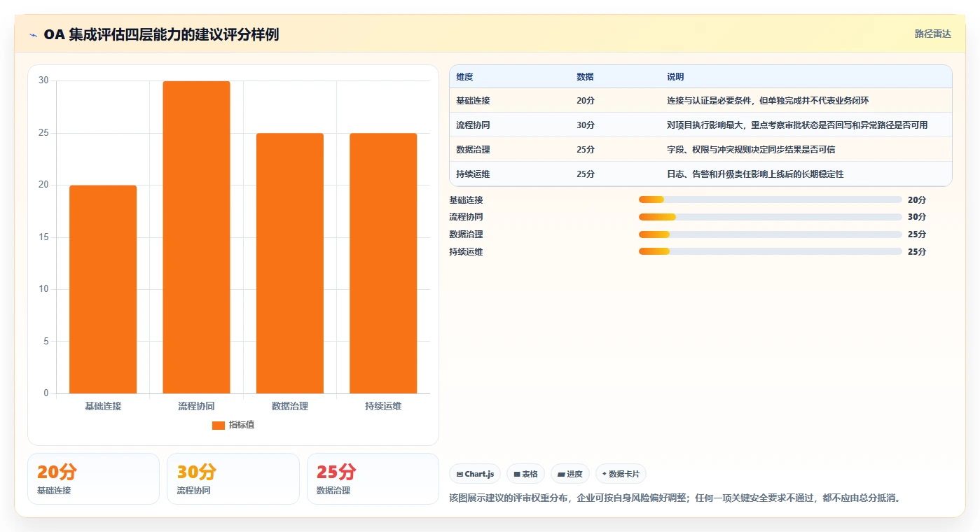Click the 数据治理 bar in the chart

pyautogui.click(x=290, y=263)
